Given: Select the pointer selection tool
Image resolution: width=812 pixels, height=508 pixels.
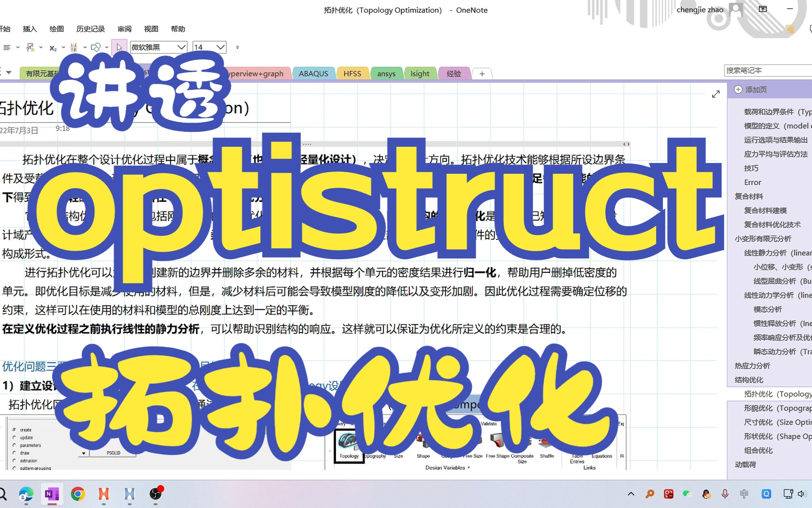Looking at the screenshot, I should click(x=119, y=48).
